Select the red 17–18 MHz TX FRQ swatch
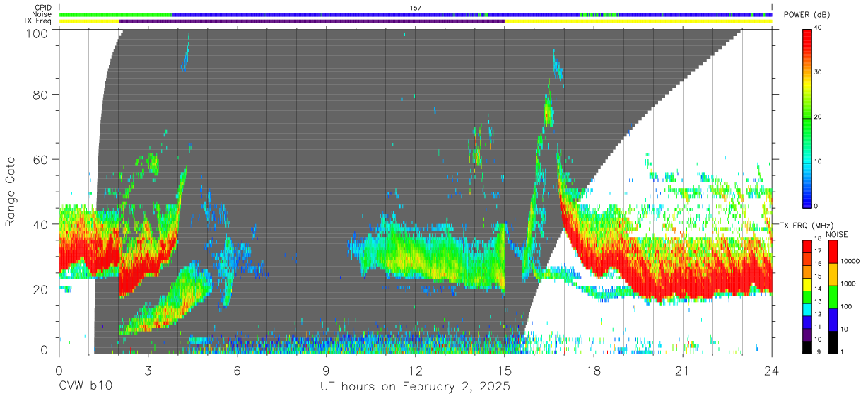The width and height of the screenshot is (868, 401). (807, 247)
